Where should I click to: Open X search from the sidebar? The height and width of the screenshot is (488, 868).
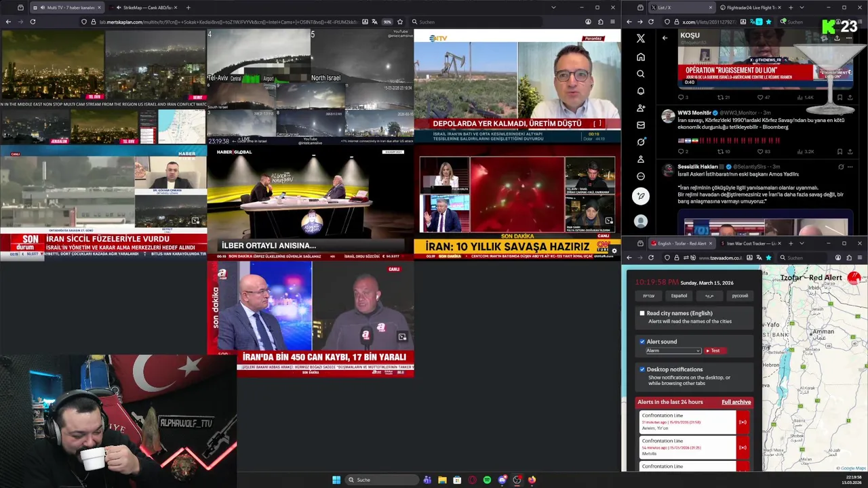click(x=641, y=74)
